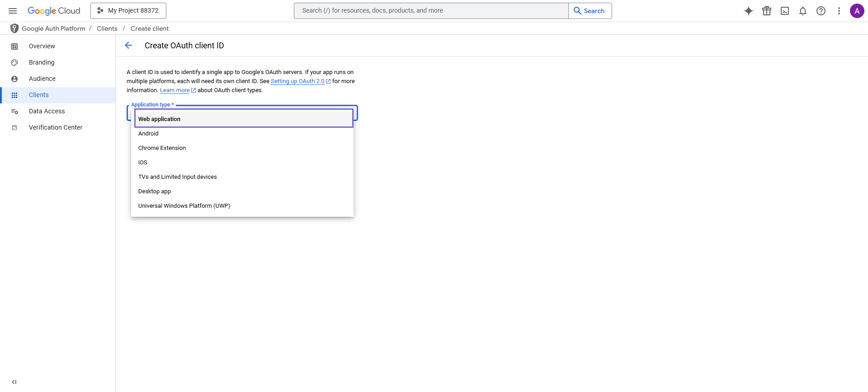Open the free trial gift icon
The width and height of the screenshot is (868, 392).
point(767,11)
